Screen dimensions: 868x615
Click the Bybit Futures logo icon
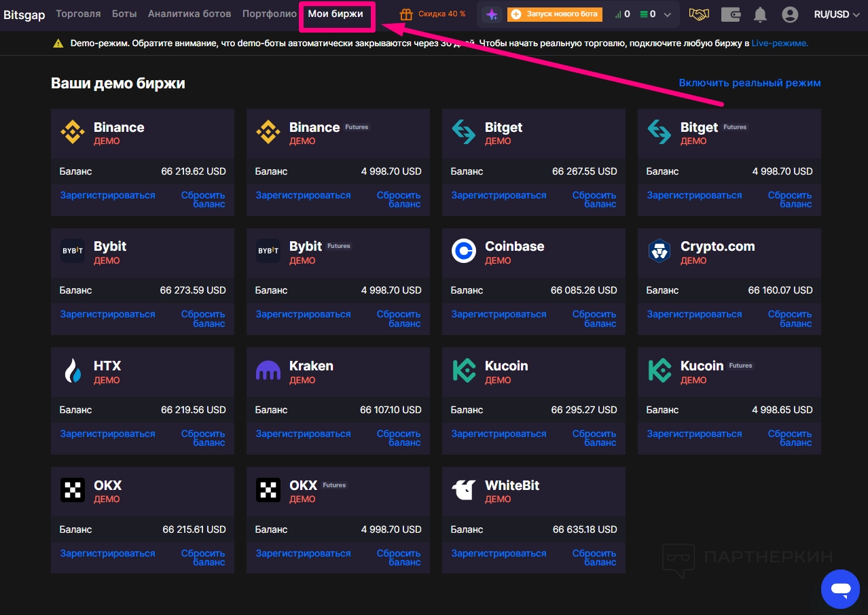click(x=268, y=251)
